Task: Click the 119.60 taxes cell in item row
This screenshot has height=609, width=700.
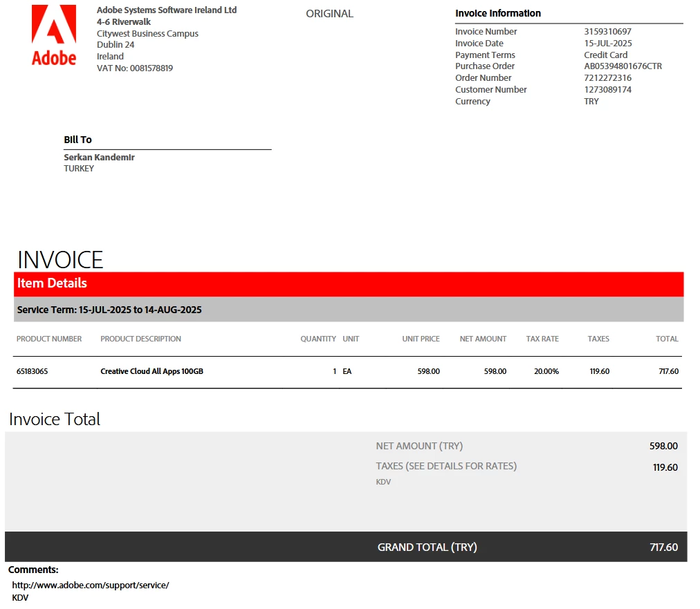Action: tap(600, 371)
